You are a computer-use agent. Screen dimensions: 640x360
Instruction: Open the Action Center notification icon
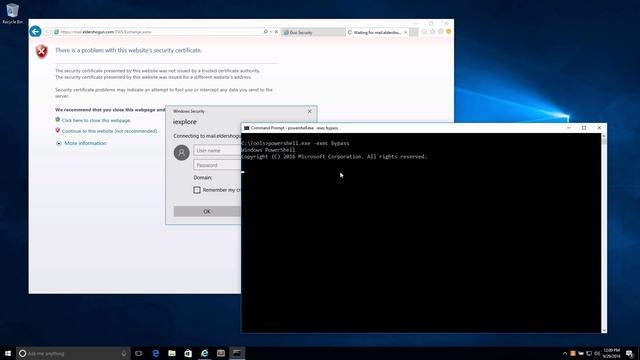(x=629, y=353)
